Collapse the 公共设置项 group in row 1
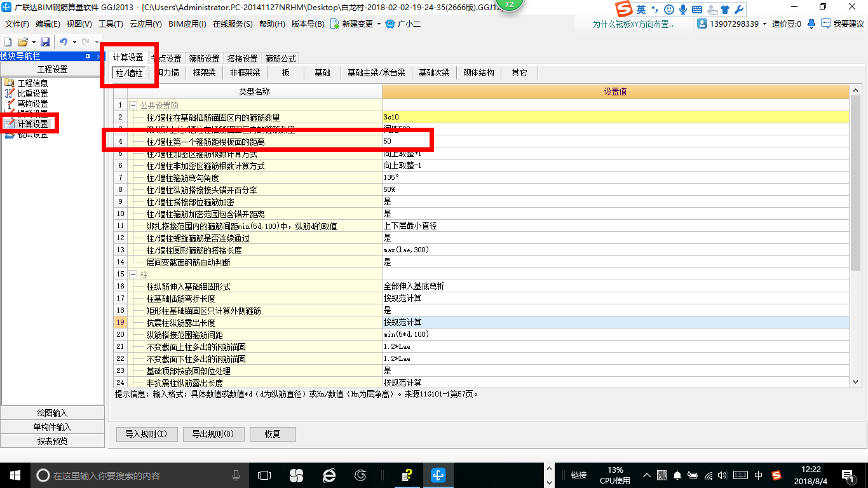868x488 pixels. 133,105
